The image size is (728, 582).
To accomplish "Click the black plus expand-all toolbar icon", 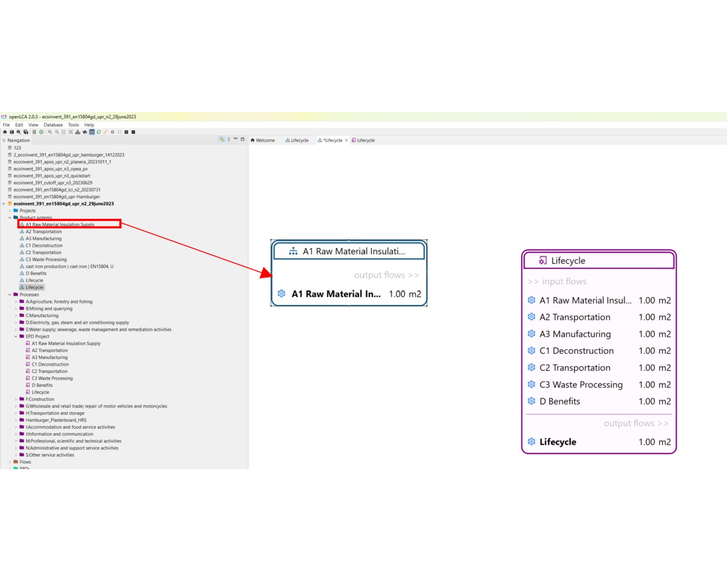I will [126, 132].
